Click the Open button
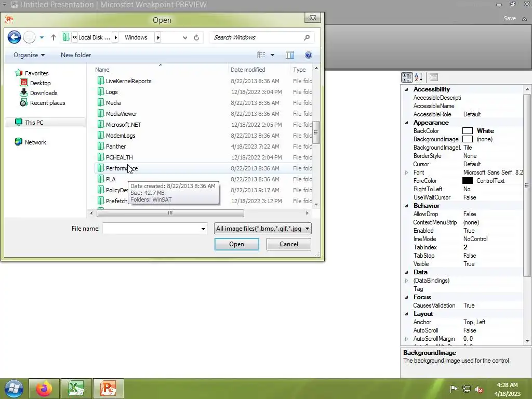Image resolution: width=532 pixels, height=399 pixels. coord(236,244)
